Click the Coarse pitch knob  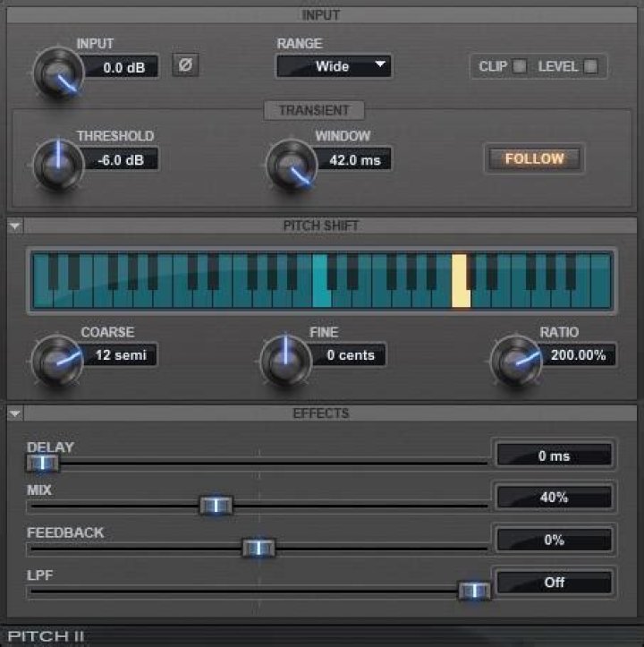point(57,361)
